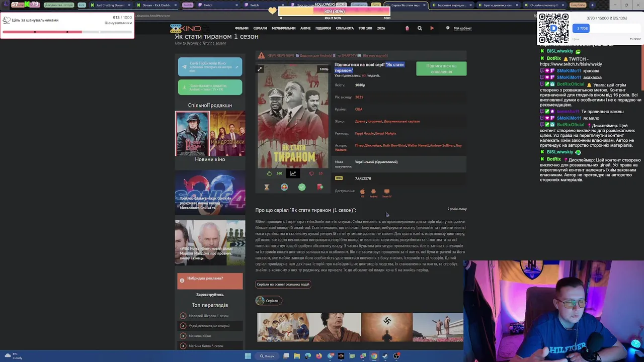
Task: Open Google Chrome taskbar icon
Action: point(374,356)
